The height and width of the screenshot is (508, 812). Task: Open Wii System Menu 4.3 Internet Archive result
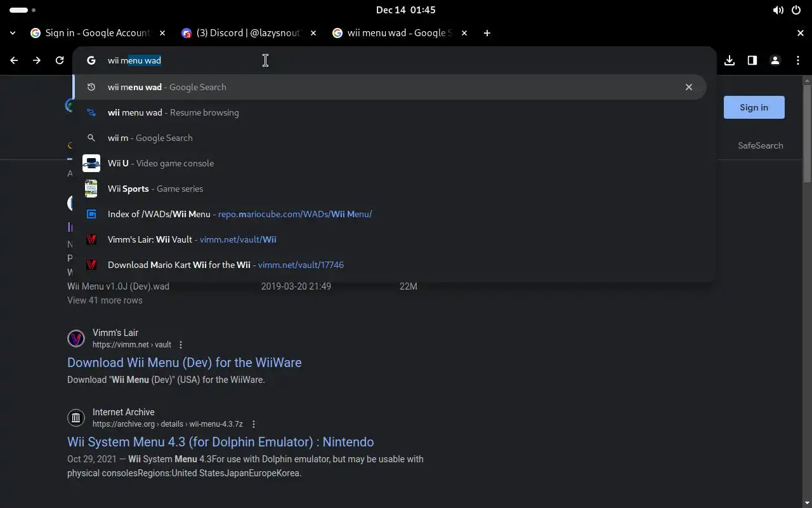click(x=220, y=442)
